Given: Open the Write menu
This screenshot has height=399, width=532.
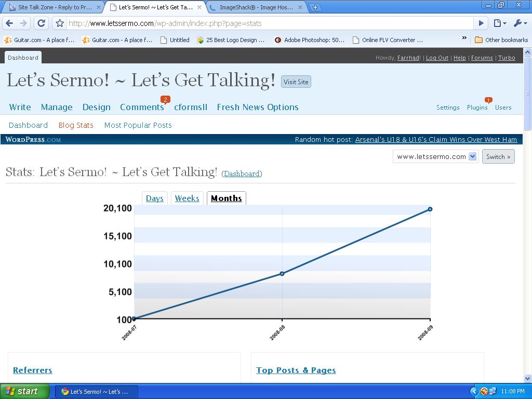Looking at the screenshot, I should point(20,107).
